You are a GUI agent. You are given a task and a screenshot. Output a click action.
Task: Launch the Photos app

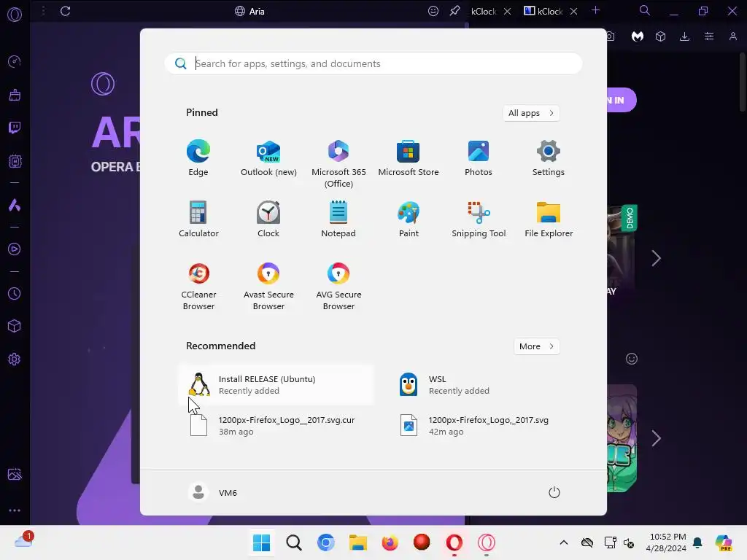479,158
